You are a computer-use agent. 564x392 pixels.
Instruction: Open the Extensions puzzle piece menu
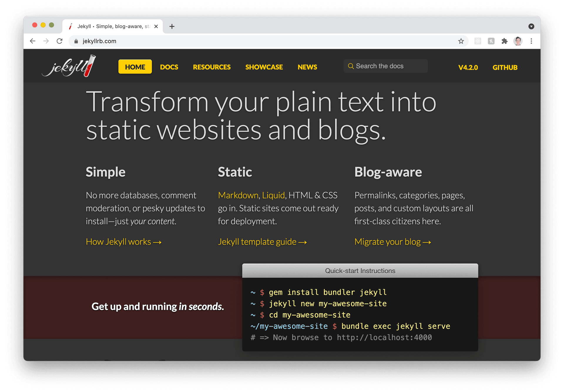505,41
